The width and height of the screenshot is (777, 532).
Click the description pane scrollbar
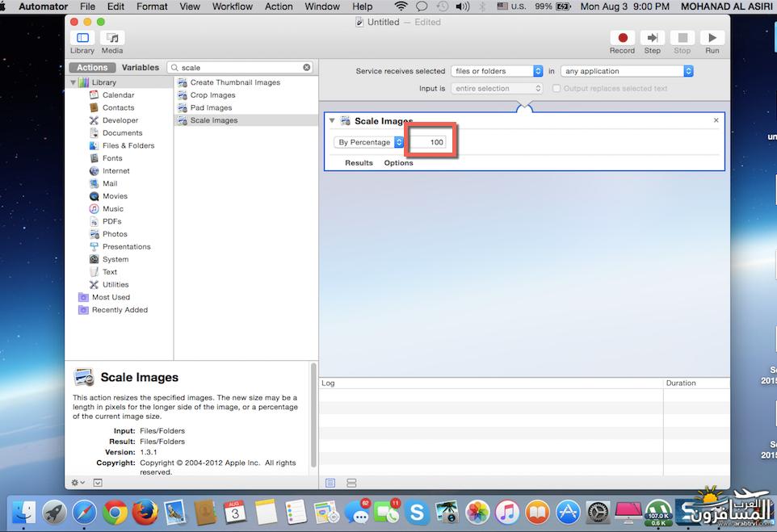point(313,415)
